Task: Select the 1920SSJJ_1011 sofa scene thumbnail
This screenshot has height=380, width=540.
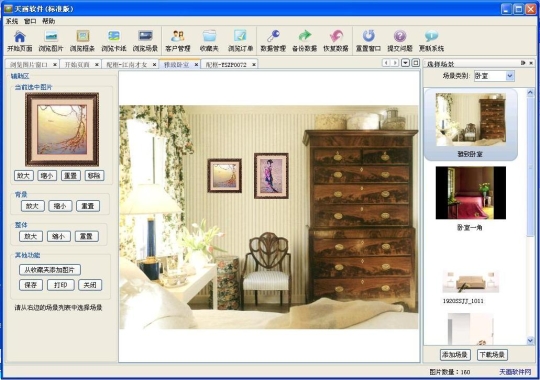Action: (x=470, y=282)
